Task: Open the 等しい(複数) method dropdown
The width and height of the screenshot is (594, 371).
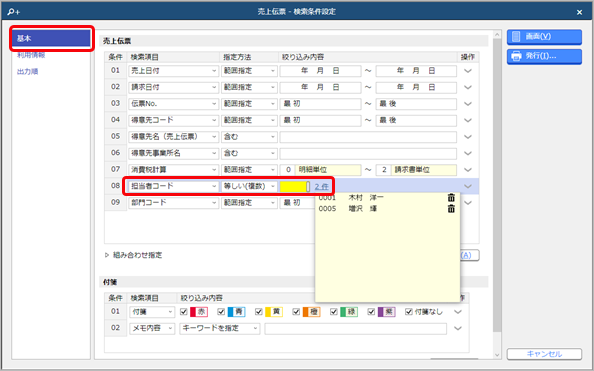Action: [x=249, y=186]
